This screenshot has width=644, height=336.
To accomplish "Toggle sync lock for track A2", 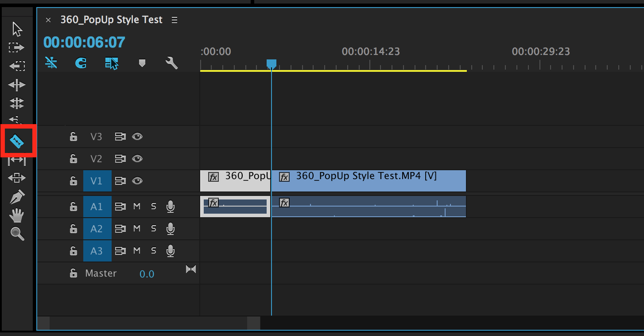I will (x=120, y=229).
